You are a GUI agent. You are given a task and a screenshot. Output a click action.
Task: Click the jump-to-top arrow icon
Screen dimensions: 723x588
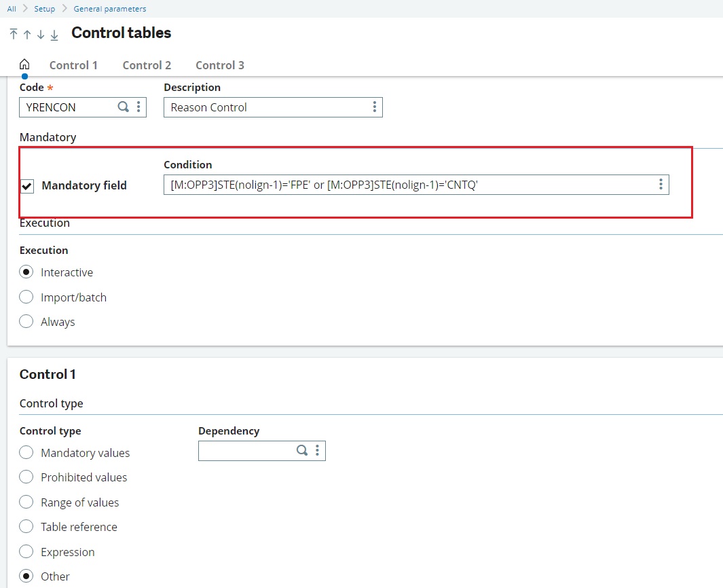12,33
